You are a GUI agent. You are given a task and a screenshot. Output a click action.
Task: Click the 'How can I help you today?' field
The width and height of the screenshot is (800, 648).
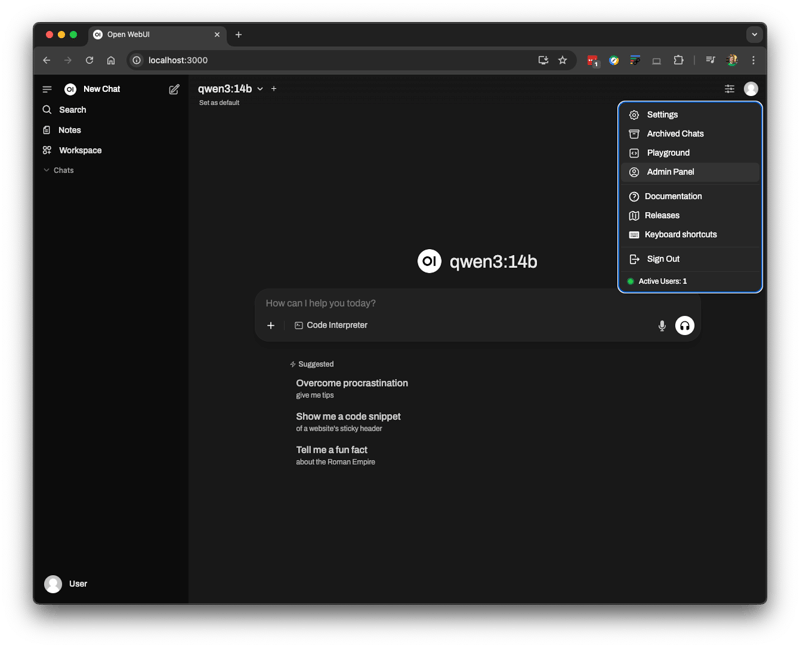[x=450, y=303]
